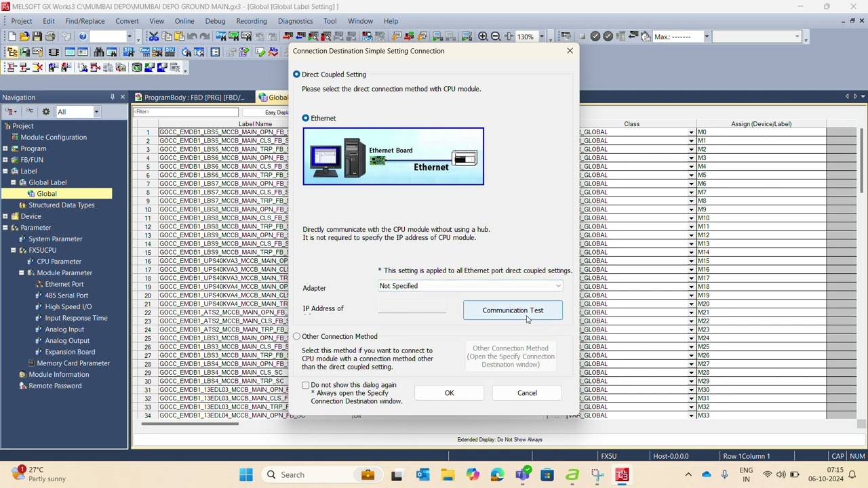Image resolution: width=868 pixels, height=488 pixels.
Task: Open the Online menu
Action: 184,21
